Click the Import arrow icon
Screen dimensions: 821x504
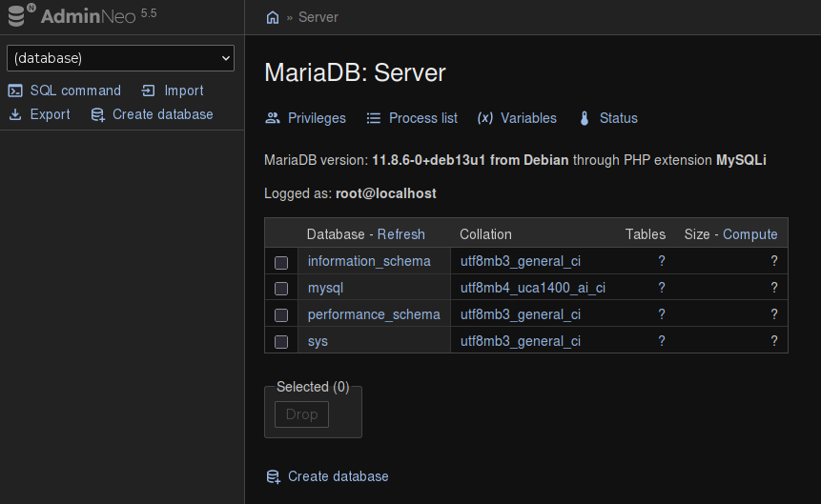click(148, 91)
